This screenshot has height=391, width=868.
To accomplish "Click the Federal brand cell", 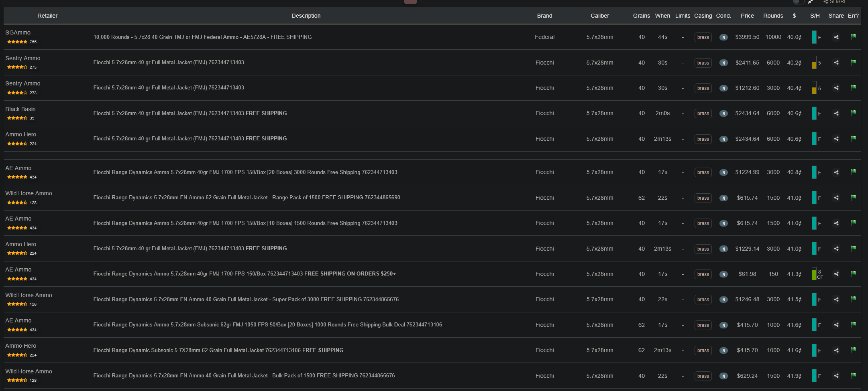I will pyautogui.click(x=544, y=37).
